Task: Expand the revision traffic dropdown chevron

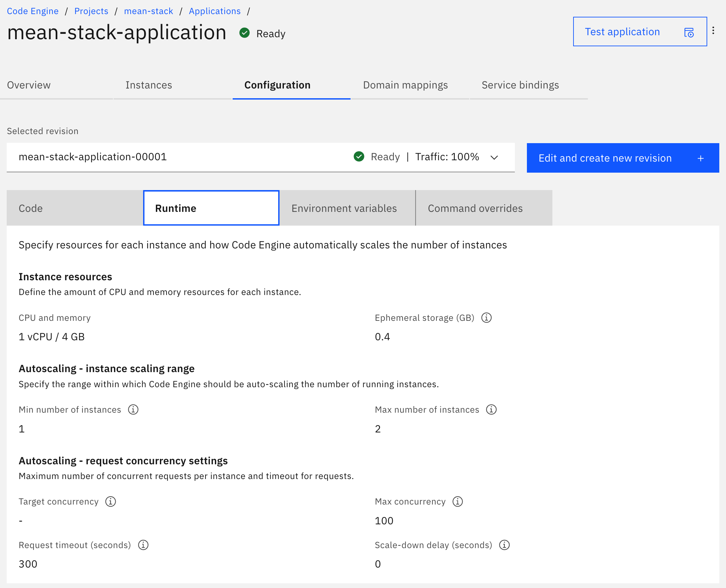Action: (494, 157)
